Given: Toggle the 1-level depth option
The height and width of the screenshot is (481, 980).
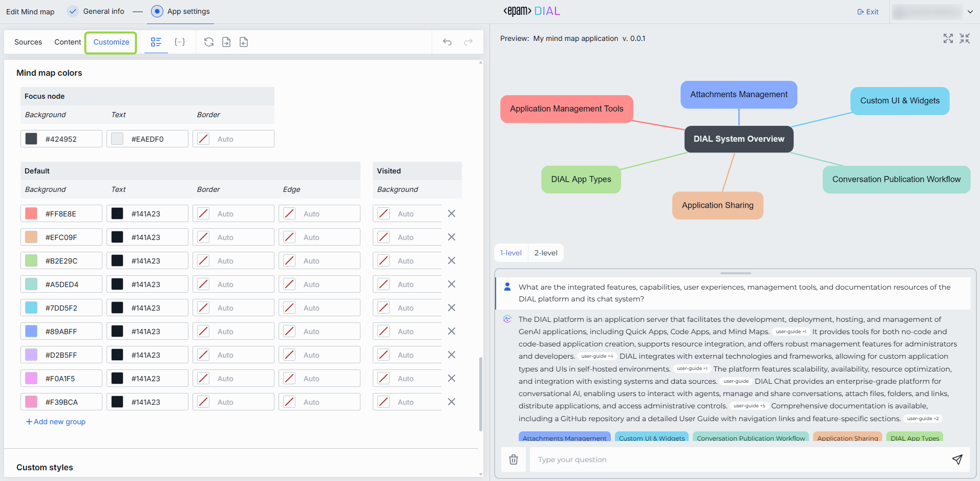Looking at the screenshot, I should pyautogui.click(x=511, y=253).
